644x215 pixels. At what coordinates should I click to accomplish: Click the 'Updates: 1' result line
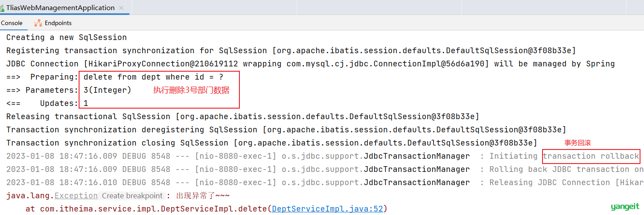(47, 103)
